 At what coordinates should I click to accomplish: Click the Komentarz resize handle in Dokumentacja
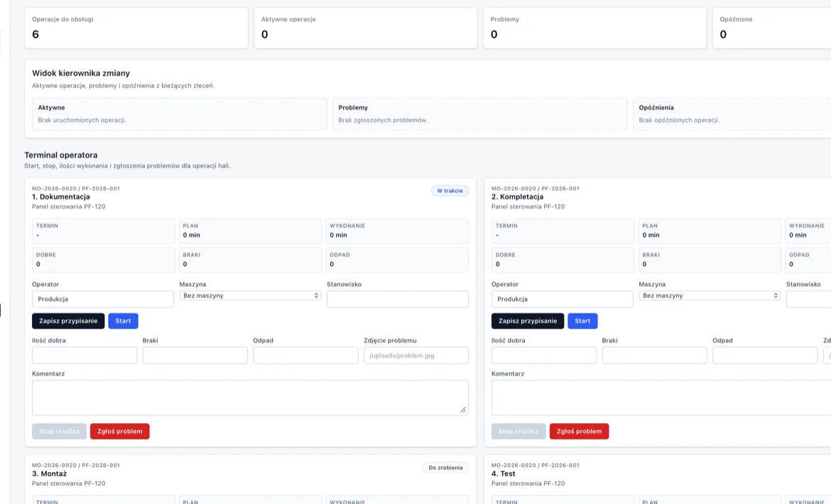click(462, 410)
